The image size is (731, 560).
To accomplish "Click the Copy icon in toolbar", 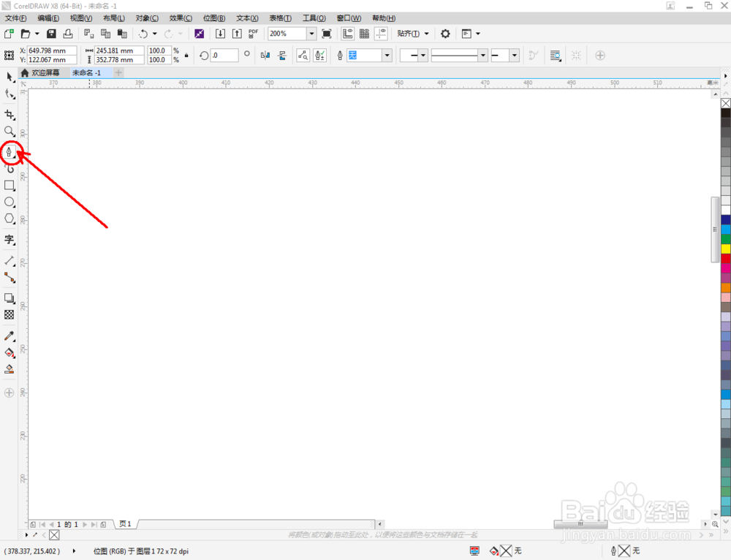I will [106, 34].
